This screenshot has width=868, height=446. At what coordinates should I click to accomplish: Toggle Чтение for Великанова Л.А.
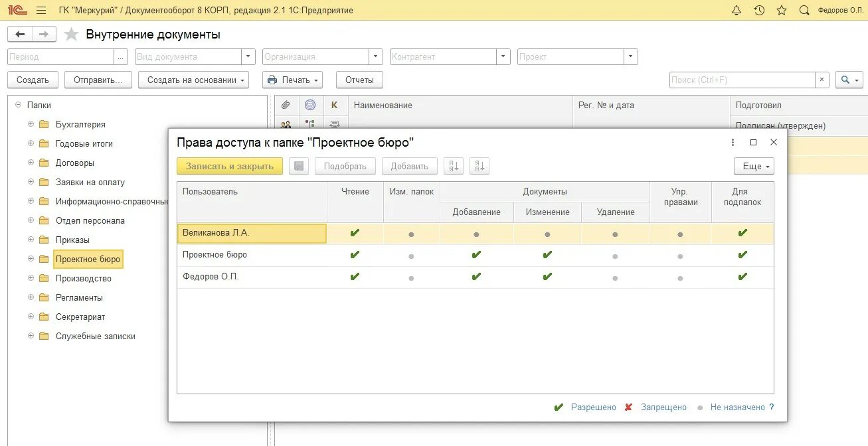point(355,233)
